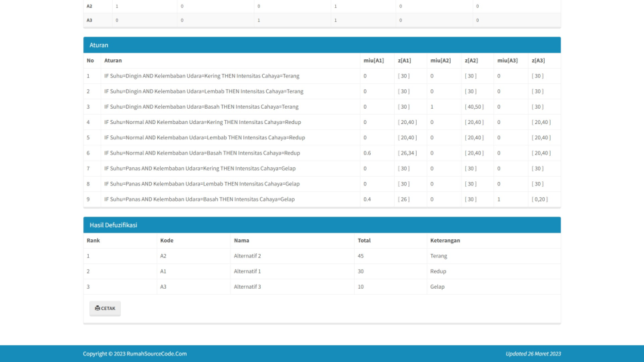Click the Hasil Defuzifikasi panel header
Viewport: 644px width, 362px height.
tap(322, 225)
